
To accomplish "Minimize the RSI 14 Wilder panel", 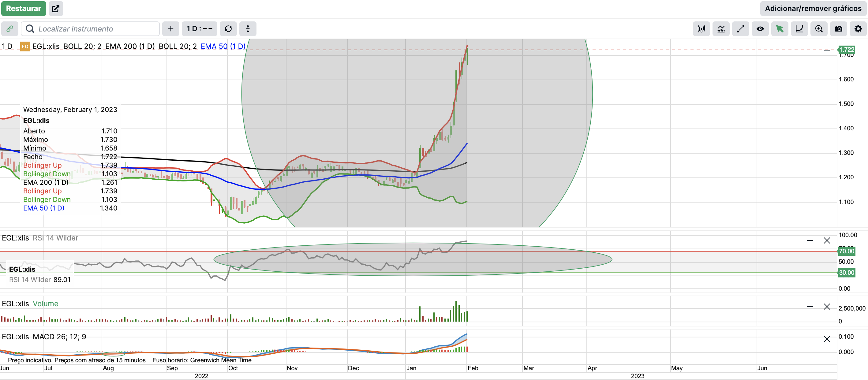I will tap(810, 240).
